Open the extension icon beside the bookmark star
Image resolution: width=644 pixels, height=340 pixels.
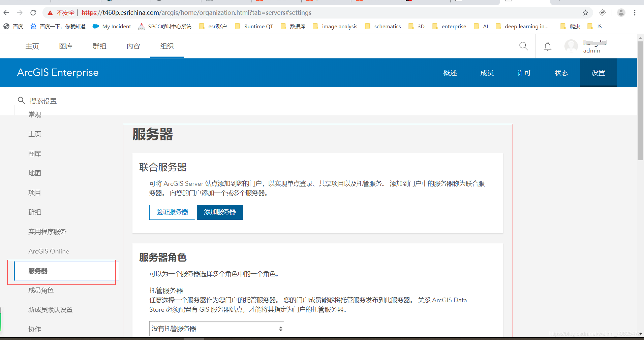click(602, 13)
